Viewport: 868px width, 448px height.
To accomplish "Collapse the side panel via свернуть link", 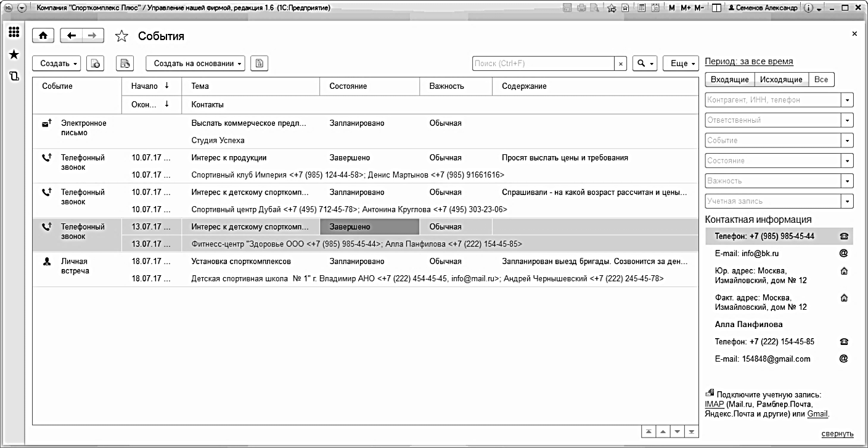I will (838, 433).
